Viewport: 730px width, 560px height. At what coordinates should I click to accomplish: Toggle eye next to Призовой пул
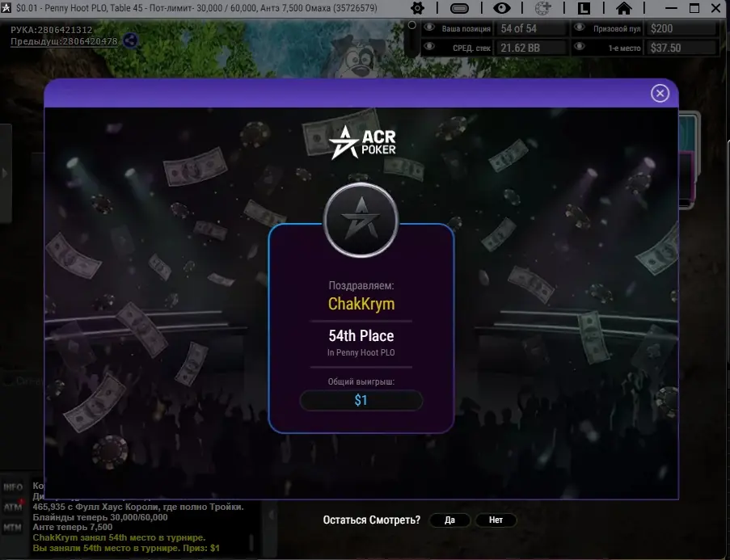579,27
